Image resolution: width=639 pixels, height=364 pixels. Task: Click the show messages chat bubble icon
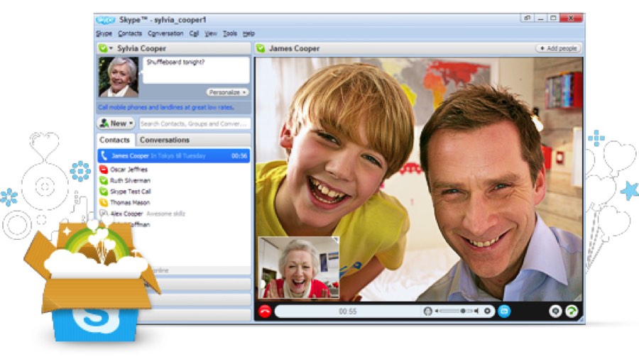coord(555,311)
